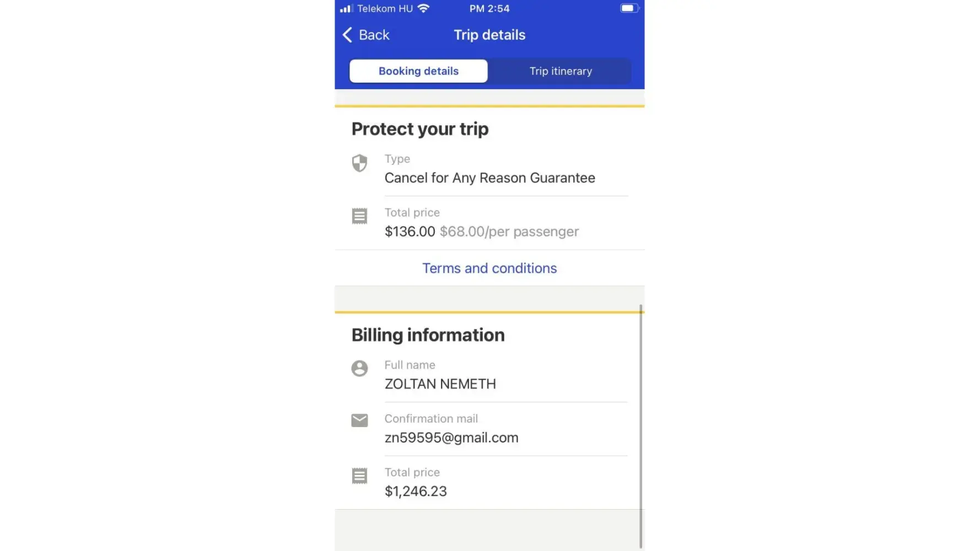
Task: Tap the ZOLTAN NEMETH full name text
Action: [440, 384]
